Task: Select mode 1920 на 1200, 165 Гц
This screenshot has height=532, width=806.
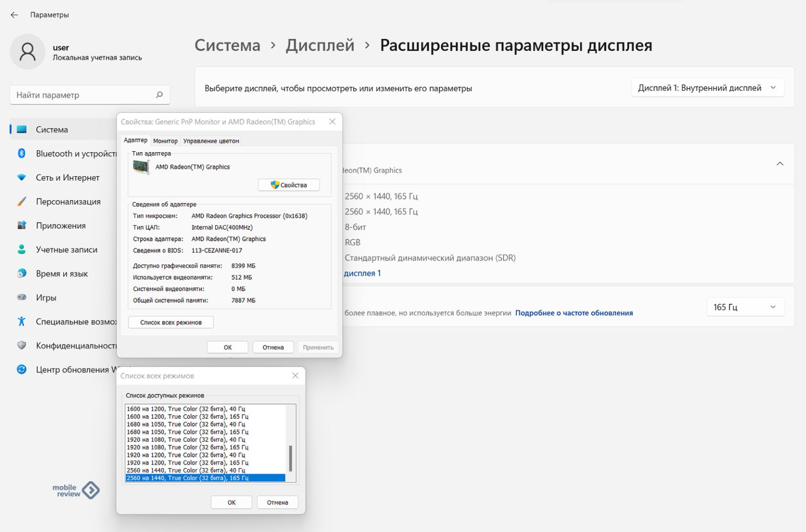Action: (x=205, y=463)
